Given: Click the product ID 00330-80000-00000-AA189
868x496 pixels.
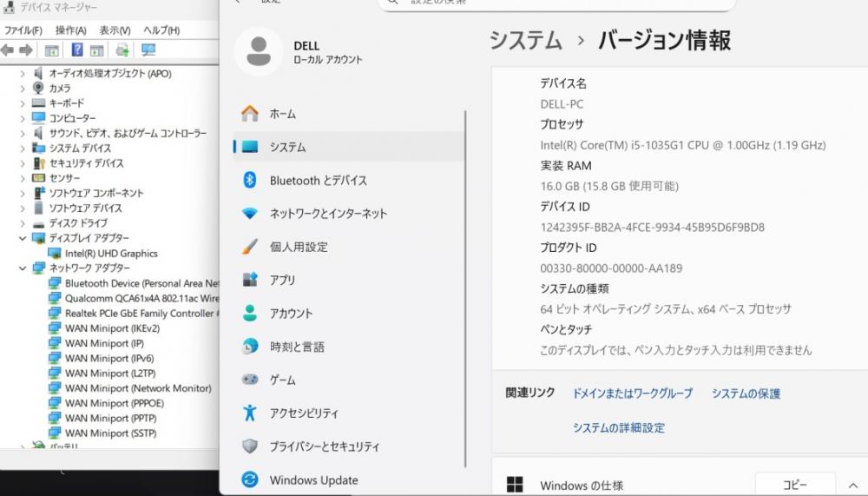Looking at the screenshot, I should coord(611,268).
